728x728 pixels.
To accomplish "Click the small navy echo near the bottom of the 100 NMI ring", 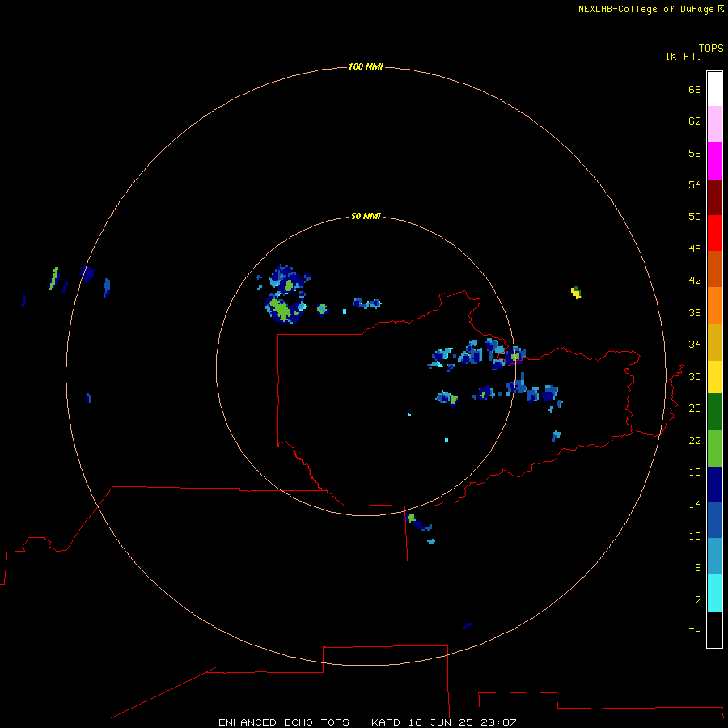I will [467, 626].
